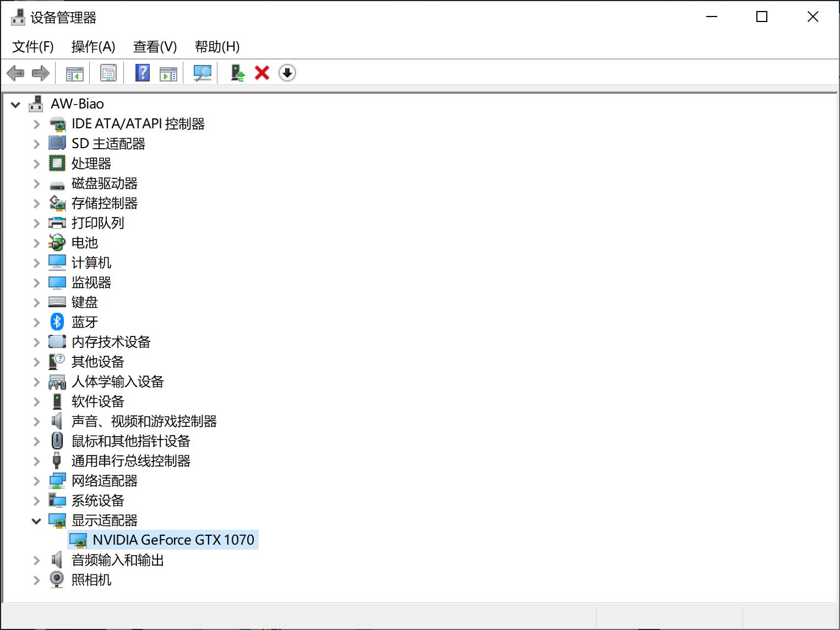Image resolution: width=840 pixels, height=630 pixels.
Task: Select the AW-Biao computer root icon
Action: point(36,104)
